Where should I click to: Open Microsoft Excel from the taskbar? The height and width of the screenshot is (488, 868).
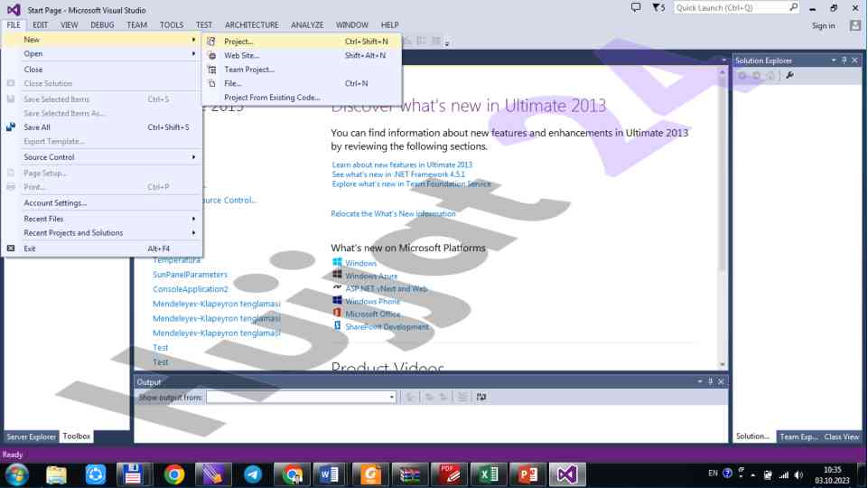tap(489, 474)
